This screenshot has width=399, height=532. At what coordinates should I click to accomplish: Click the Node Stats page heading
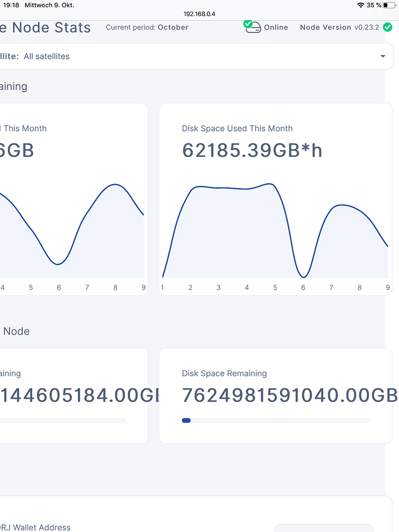click(46, 28)
